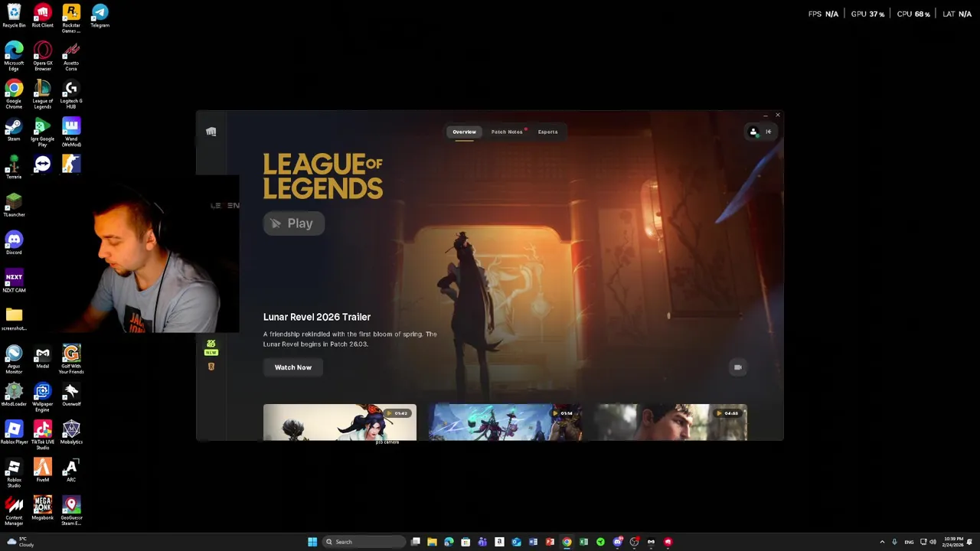Select the green NEW game icon in sidebar

point(211,347)
